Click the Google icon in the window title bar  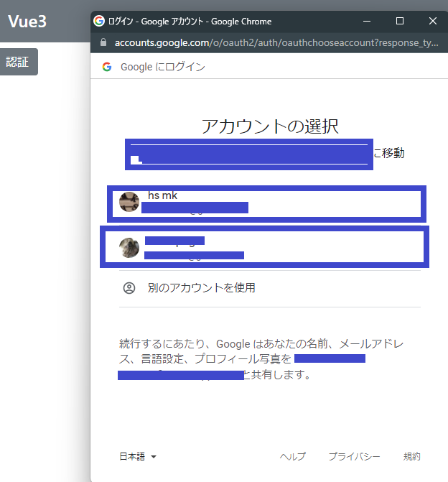point(99,22)
